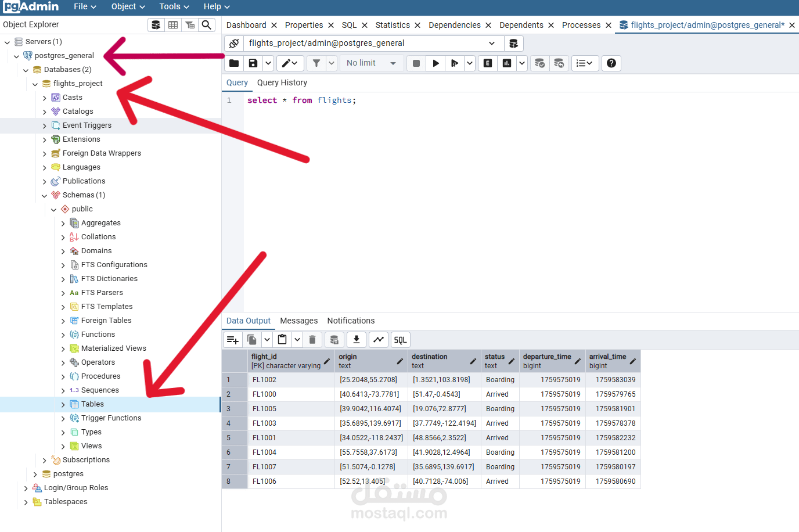
Task: Add a row using the add-row icon
Action: (x=233, y=340)
